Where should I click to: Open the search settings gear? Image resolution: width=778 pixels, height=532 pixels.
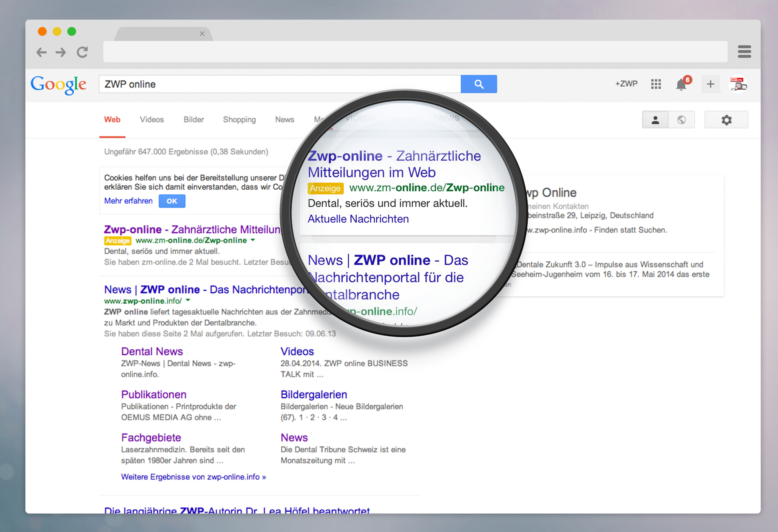tap(726, 120)
